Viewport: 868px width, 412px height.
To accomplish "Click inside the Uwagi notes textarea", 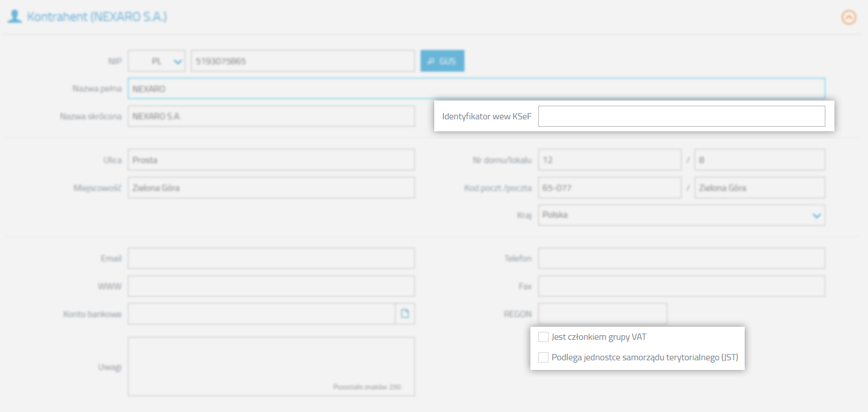I will click(x=271, y=364).
